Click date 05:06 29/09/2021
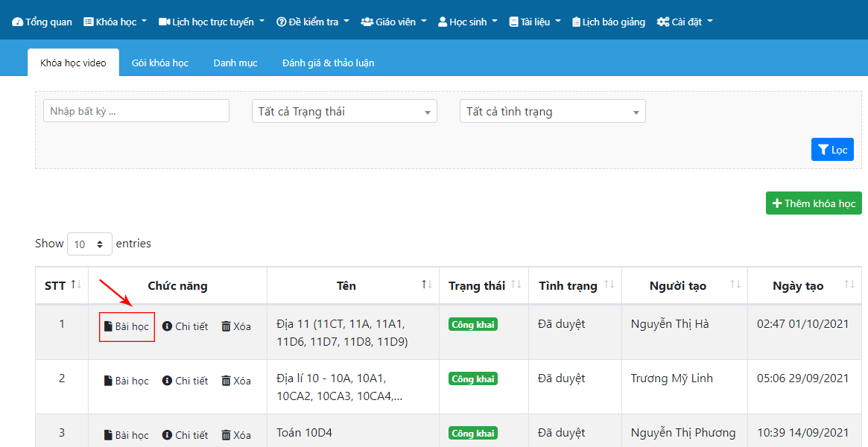 click(x=802, y=378)
